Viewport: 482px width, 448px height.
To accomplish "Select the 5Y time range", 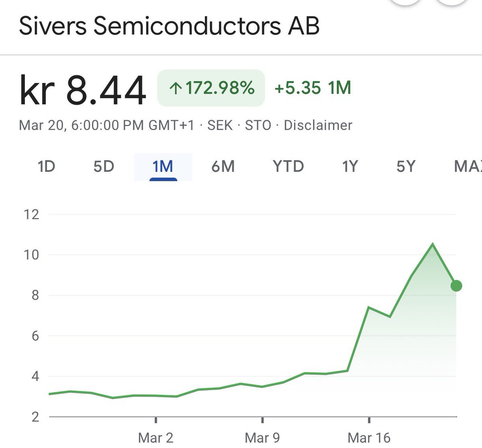I will coord(405,166).
